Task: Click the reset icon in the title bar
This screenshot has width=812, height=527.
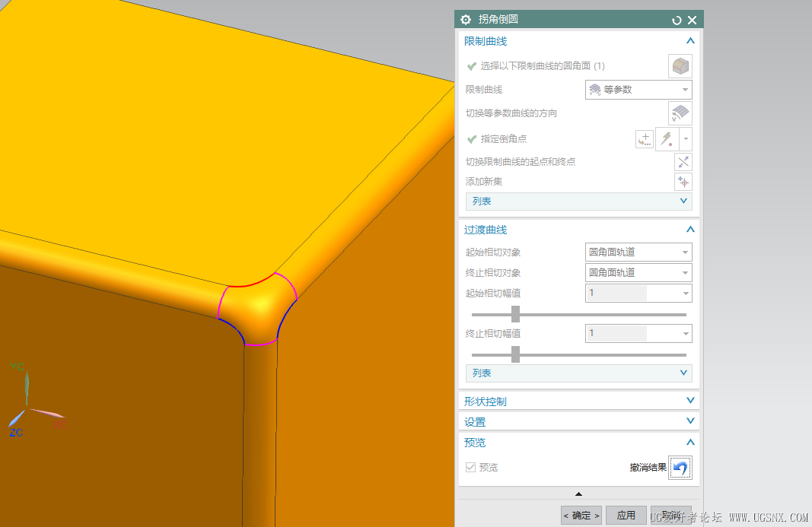Action: [x=677, y=20]
